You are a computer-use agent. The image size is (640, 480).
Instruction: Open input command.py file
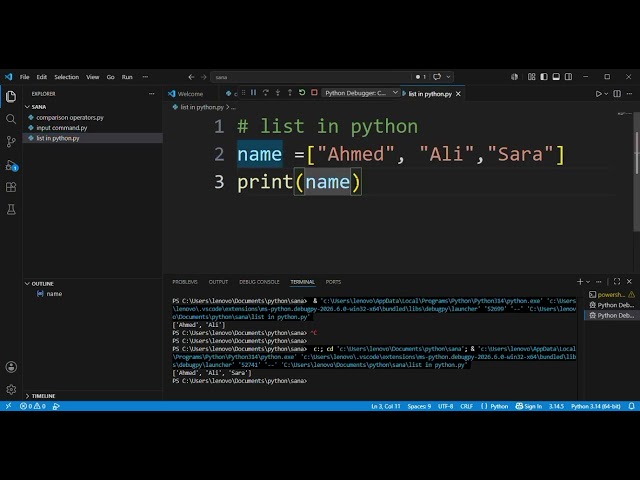tap(62, 128)
